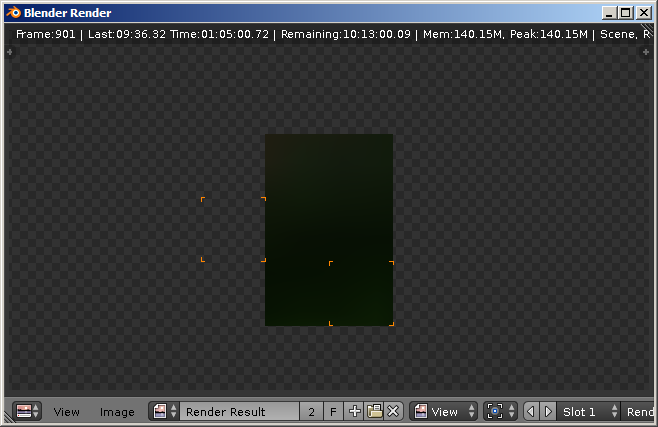
Task: Open an image with the folder icon
Action: (x=374, y=411)
